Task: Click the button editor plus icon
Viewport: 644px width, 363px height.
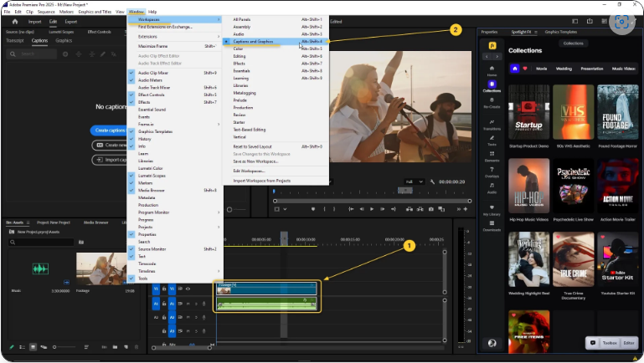Action: tap(466, 209)
